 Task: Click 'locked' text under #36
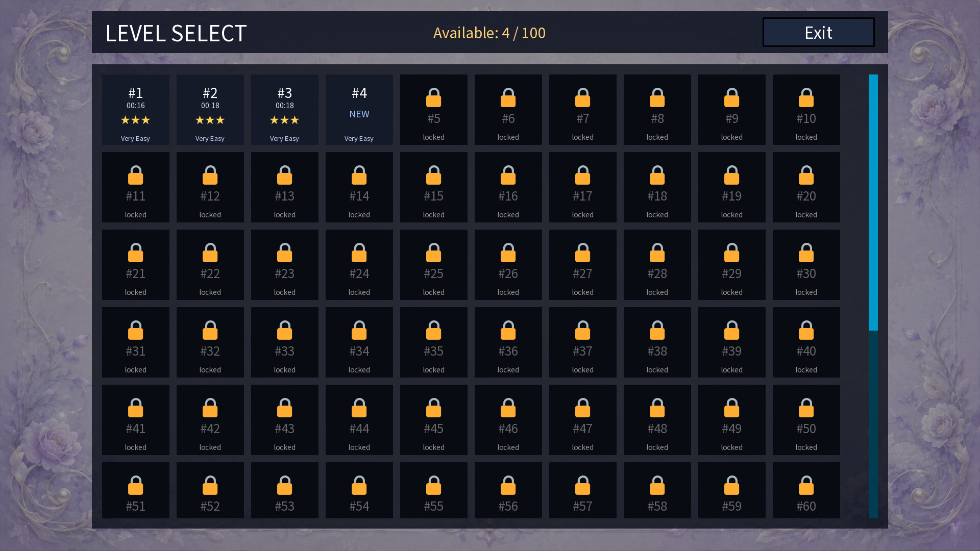pos(508,370)
